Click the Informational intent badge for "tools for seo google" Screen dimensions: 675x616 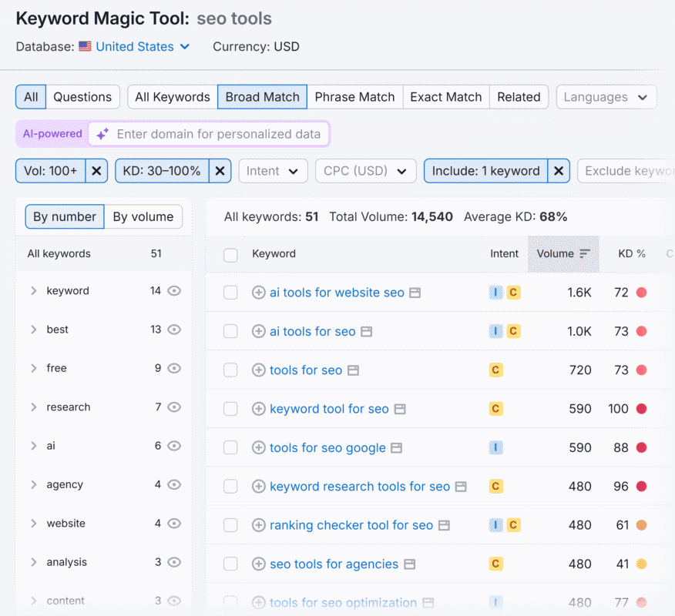(496, 447)
